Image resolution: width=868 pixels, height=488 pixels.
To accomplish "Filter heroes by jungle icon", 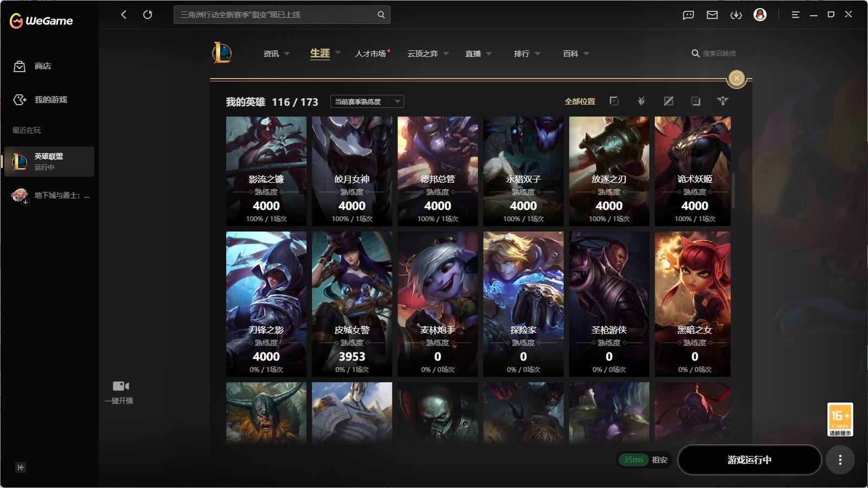I will click(x=641, y=101).
